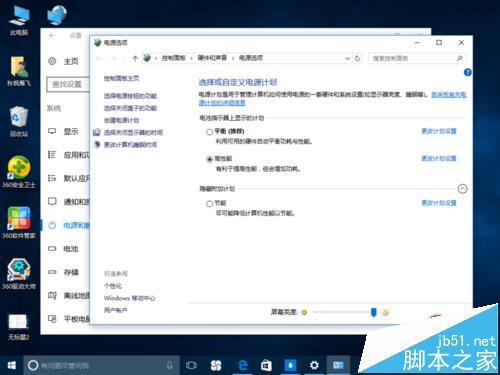This screenshot has height=375, width=500.
Task: Click the 屏幕亮度 brightness slider thumb
Action: click(374, 312)
